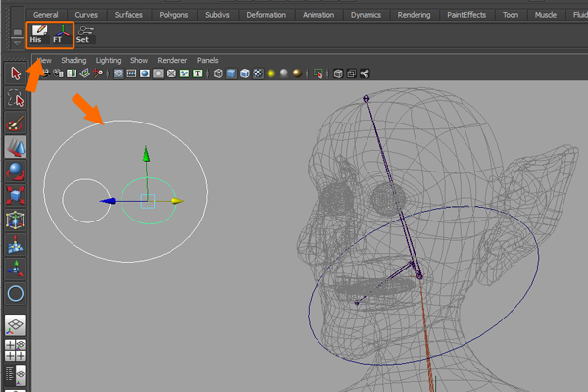Switch to single perspective view layout
The image size is (588, 392).
(x=16, y=325)
